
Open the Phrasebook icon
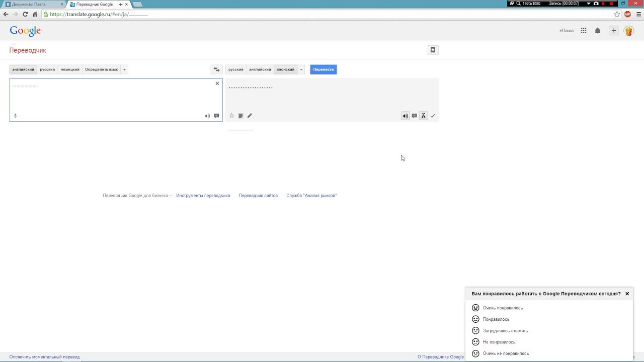pos(432,50)
